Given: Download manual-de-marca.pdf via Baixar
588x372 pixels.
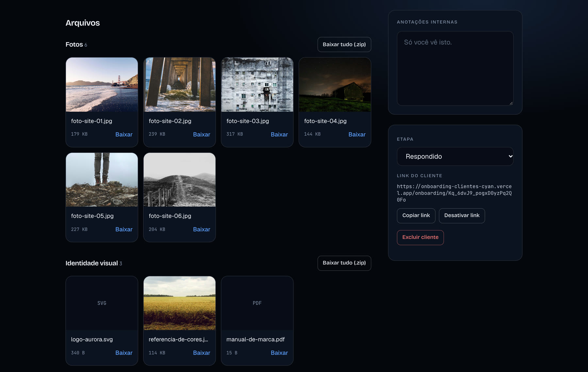Looking at the screenshot, I should [279, 353].
